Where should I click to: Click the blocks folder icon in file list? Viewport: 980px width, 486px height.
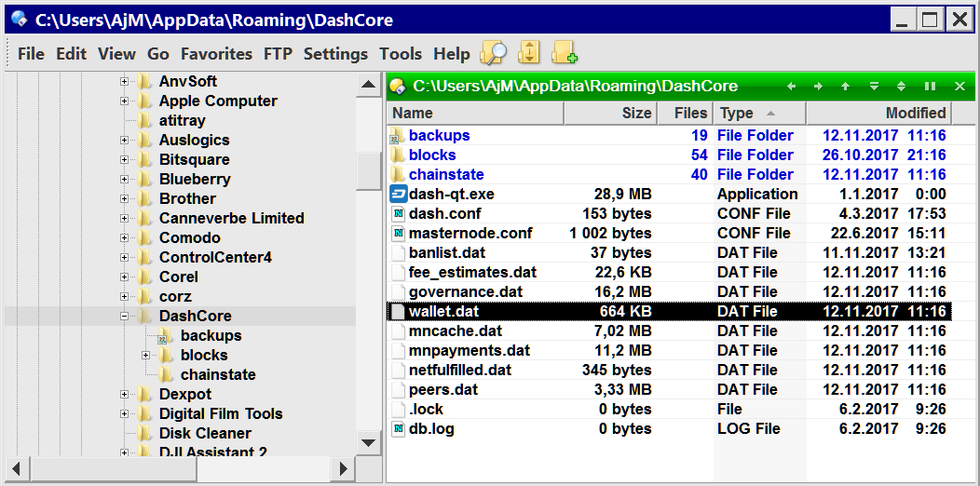point(398,155)
